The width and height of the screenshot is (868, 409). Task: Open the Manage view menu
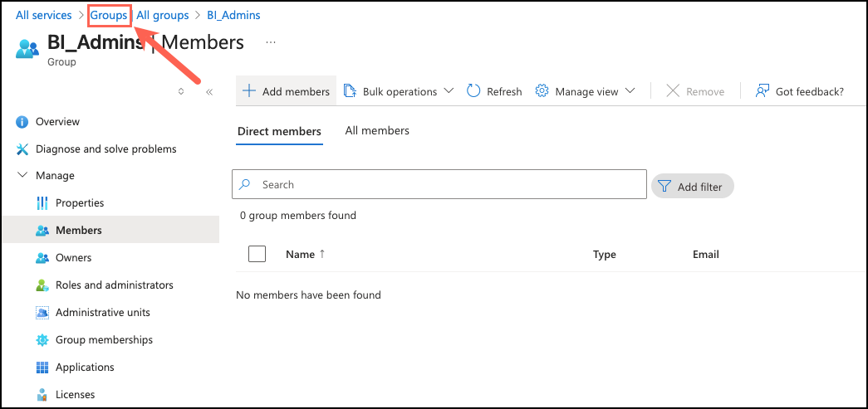point(585,92)
